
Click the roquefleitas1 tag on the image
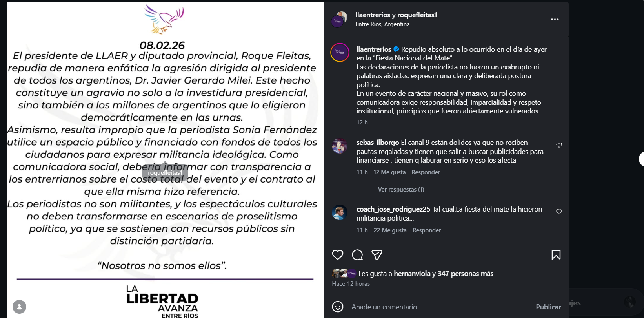coord(165,173)
